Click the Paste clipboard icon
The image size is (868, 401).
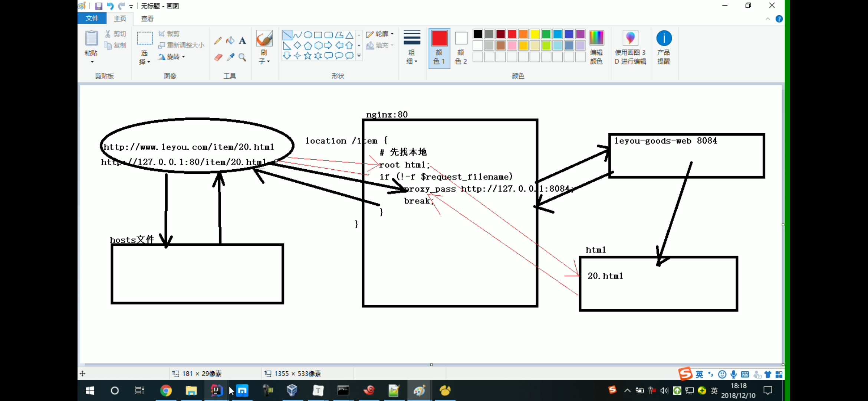click(91, 39)
